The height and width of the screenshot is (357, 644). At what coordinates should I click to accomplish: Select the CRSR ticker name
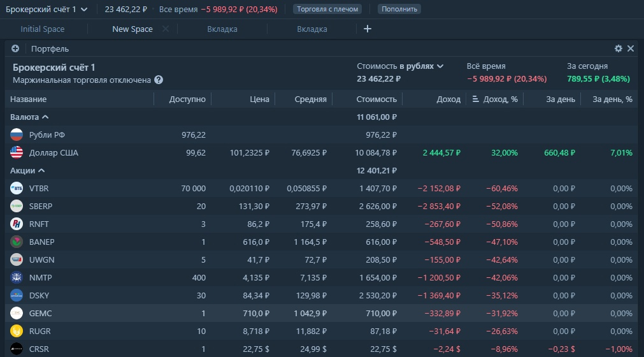39,349
